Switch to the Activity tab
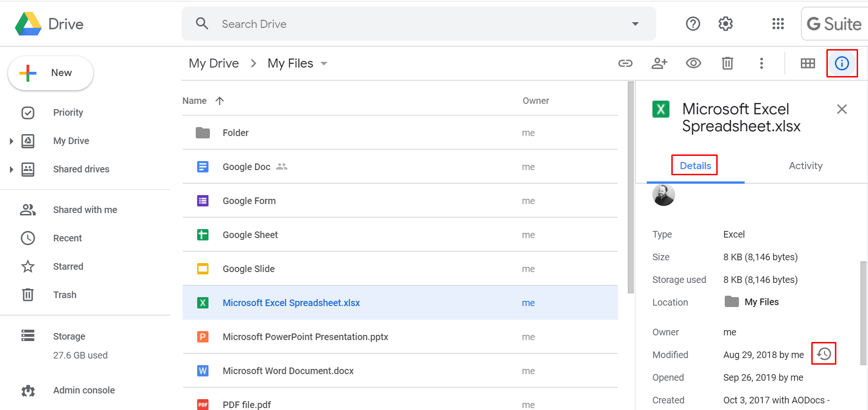 click(805, 166)
